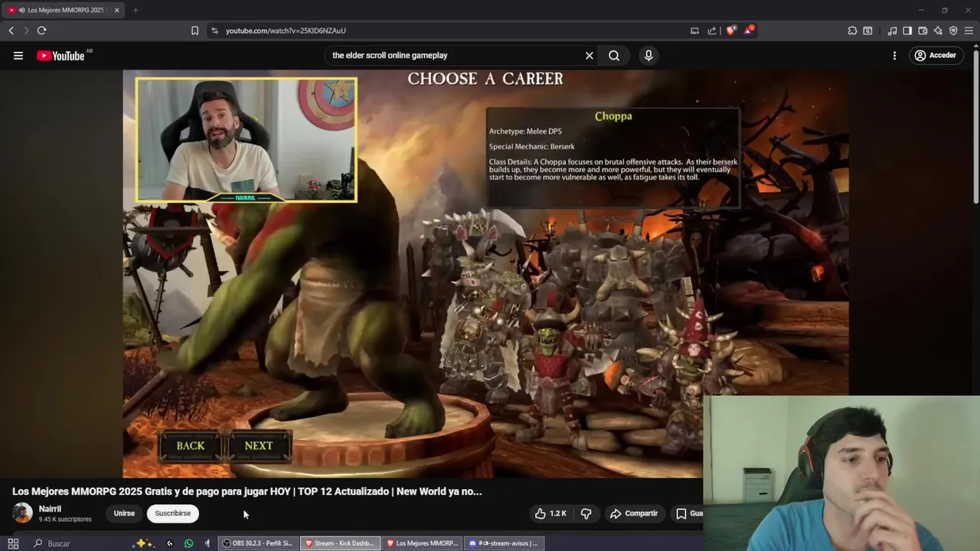Open a new browser tab
980x551 pixels.
tap(136, 10)
